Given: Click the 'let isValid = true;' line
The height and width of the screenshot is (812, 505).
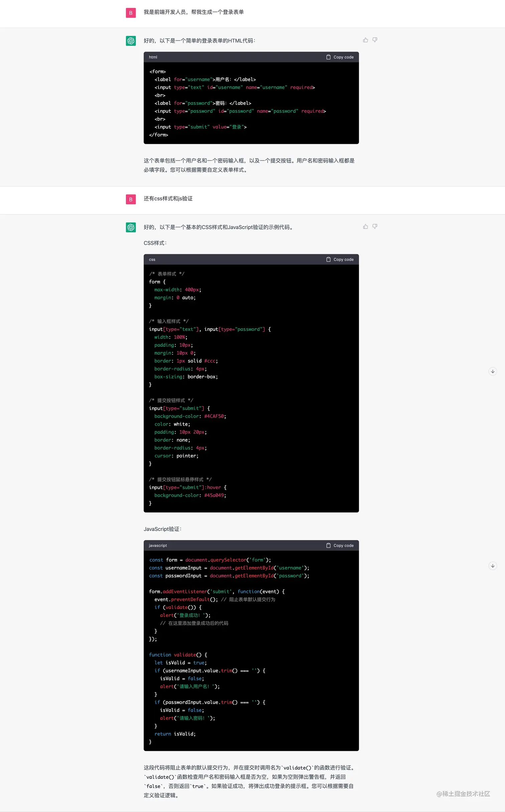Looking at the screenshot, I should [x=180, y=663].
